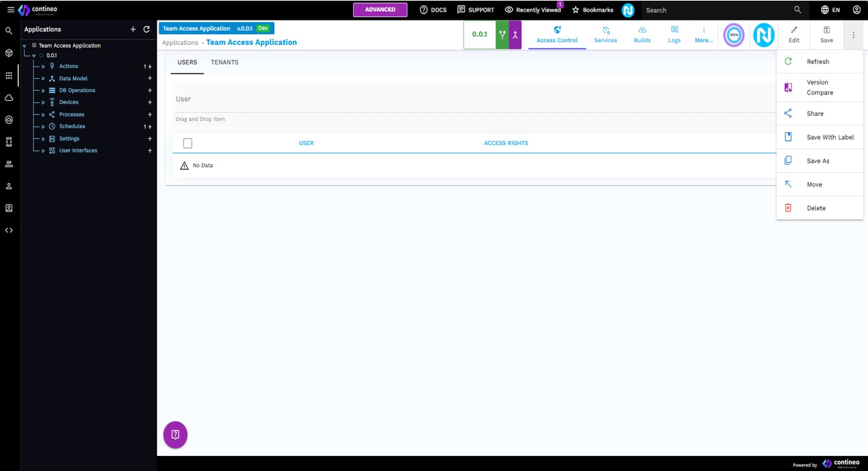Image resolution: width=868 pixels, height=471 pixels.
Task: Add new application with plus icon
Action: [133, 29]
